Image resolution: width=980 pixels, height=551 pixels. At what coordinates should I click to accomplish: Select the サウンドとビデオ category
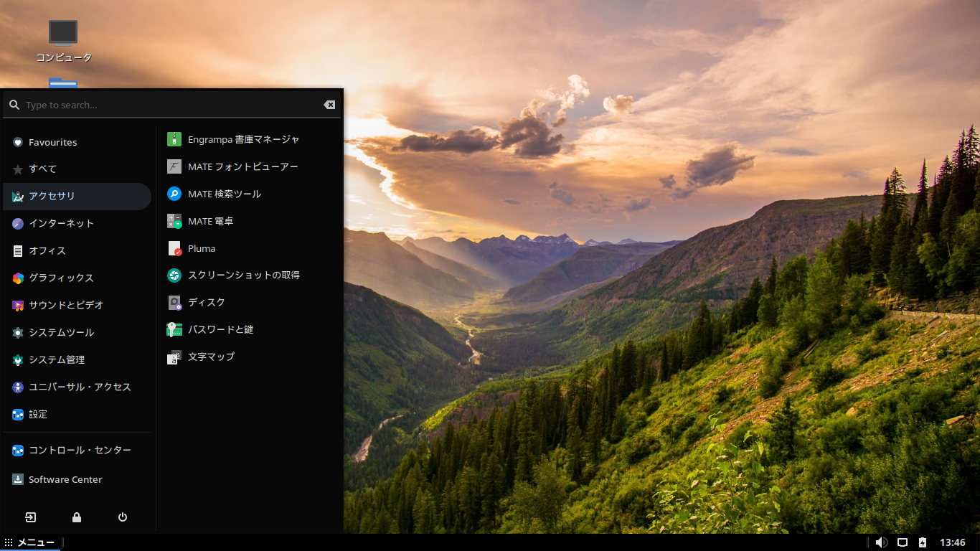pos(77,306)
